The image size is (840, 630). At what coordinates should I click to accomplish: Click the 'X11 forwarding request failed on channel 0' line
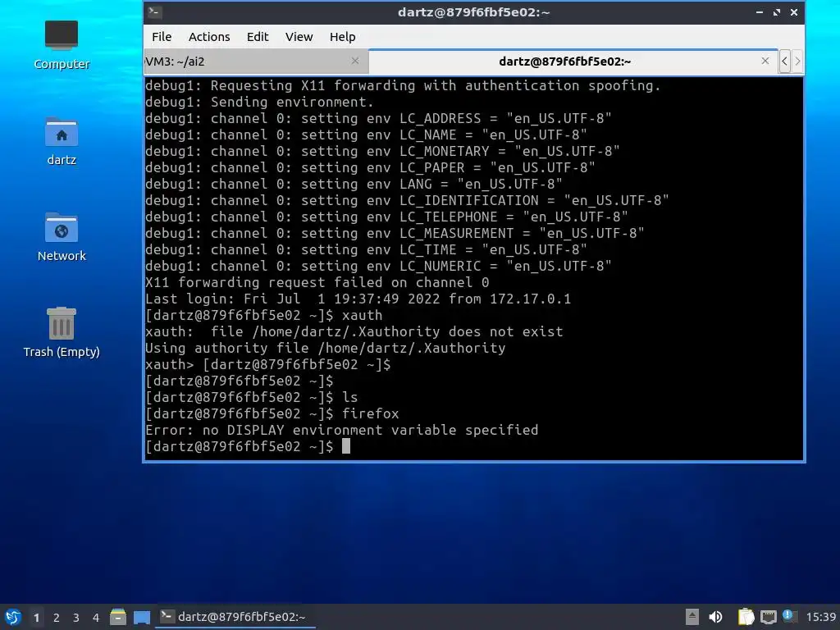point(317,282)
